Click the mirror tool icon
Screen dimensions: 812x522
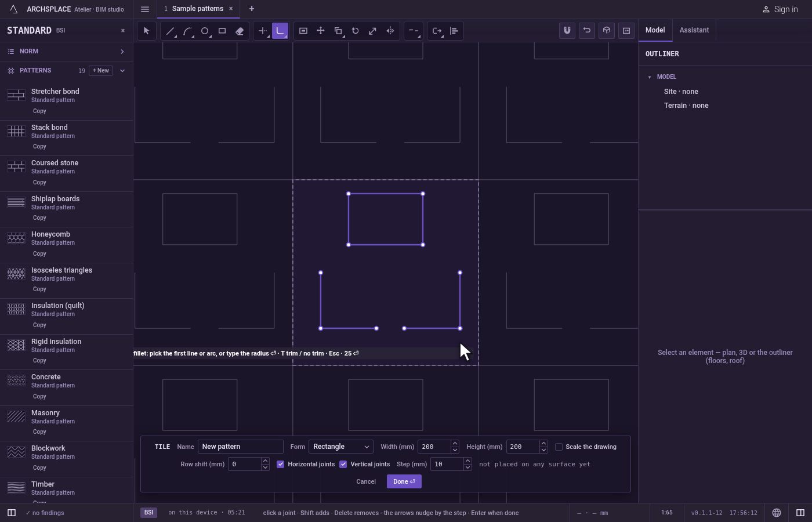(390, 31)
